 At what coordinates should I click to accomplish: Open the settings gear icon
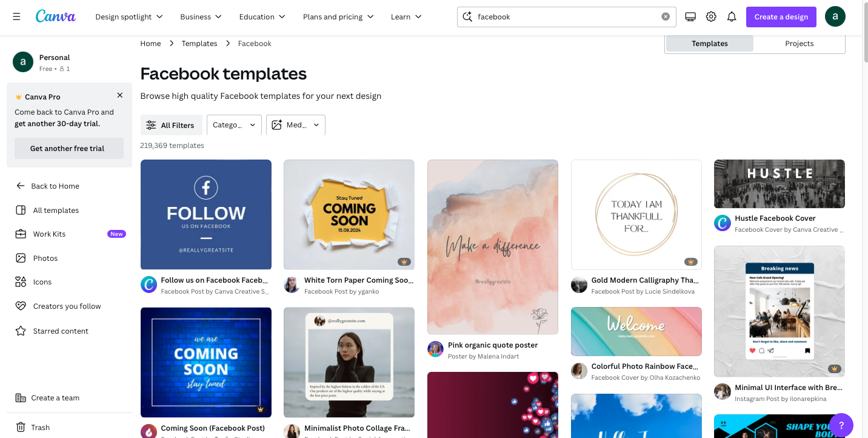[710, 16]
